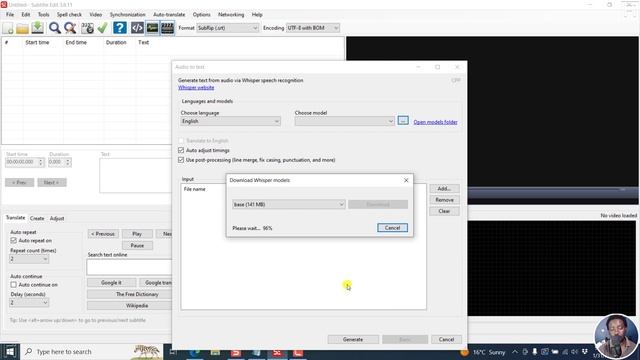Screen dimensions: 640x360
Task: Open a subtitle file via folder icon
Action: click(x=22, y=28)
